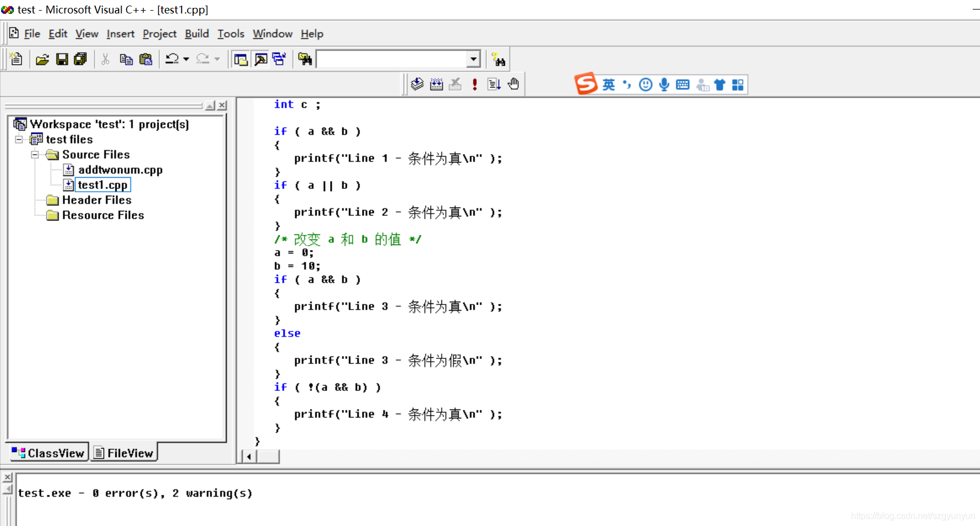Click the Sogou input method S logo
Image resolution: width=980 pixels, height=526 pixels.
coord(586,84)
